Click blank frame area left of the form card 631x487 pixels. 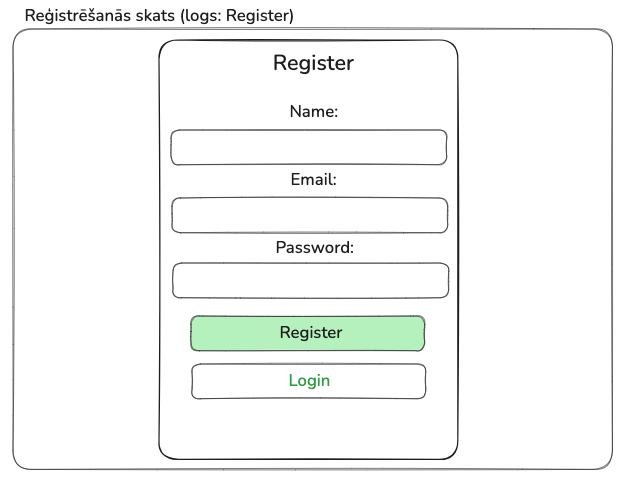[85, 250]
